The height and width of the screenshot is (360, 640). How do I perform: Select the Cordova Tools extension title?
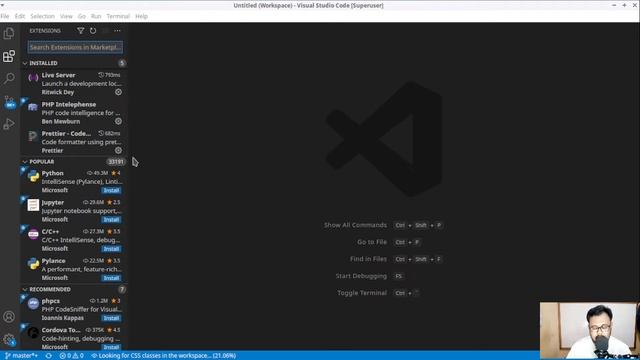tap(61, 330)
